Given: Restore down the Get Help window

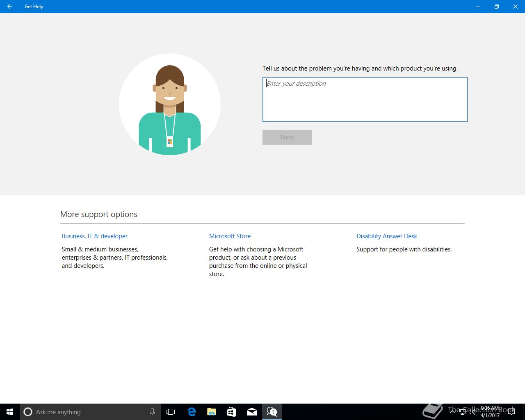Looking at the screenshot, I should click(x=497, y=7).
